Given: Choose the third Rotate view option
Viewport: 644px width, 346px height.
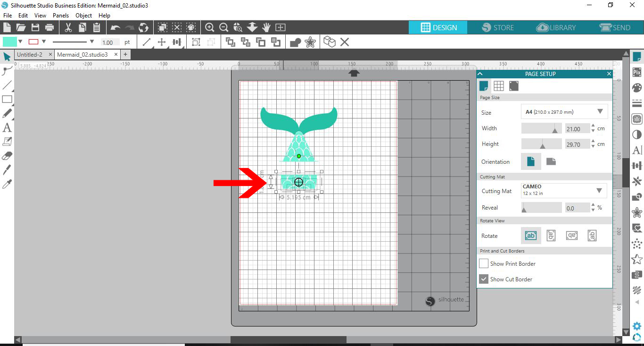Looking at the screenshot, I should 572,236.
